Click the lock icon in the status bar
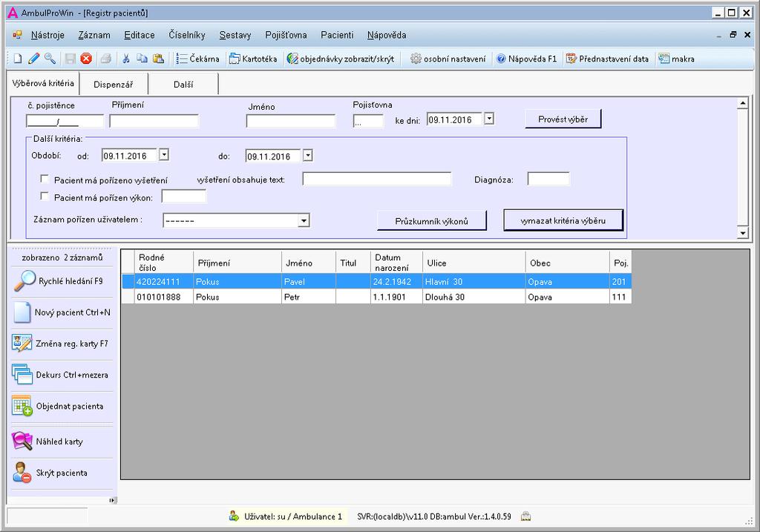 click(525, 516)
